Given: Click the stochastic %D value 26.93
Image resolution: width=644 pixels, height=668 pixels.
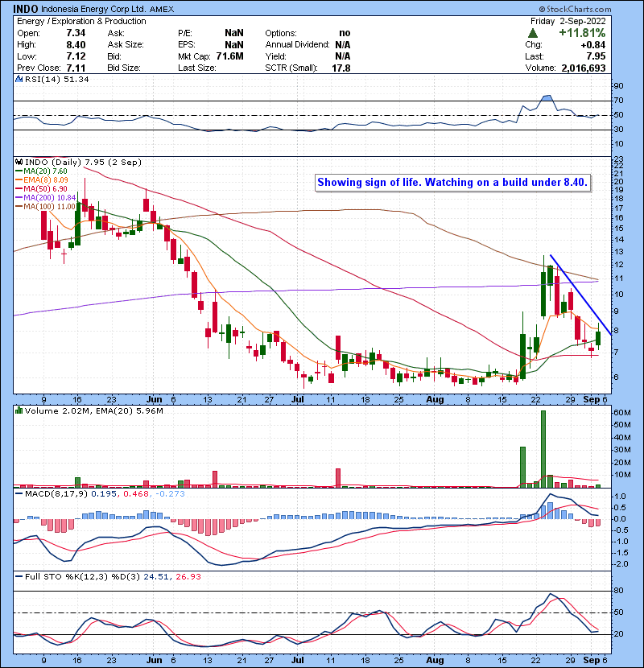Looking at the screenshot, I should click(x=188, y=577).
